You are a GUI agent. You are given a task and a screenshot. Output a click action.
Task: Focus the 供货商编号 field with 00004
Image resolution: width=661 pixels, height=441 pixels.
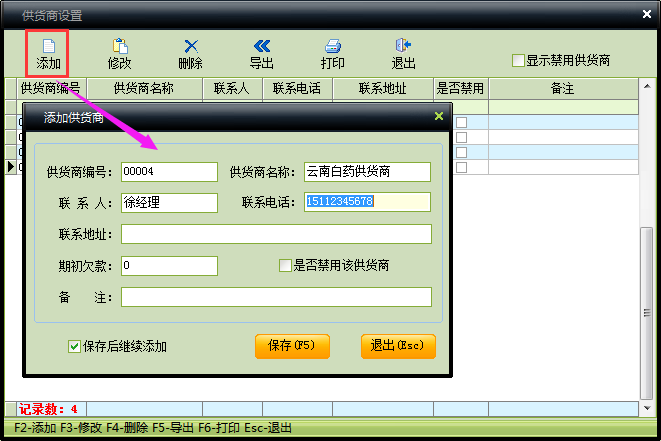point(169,172)
